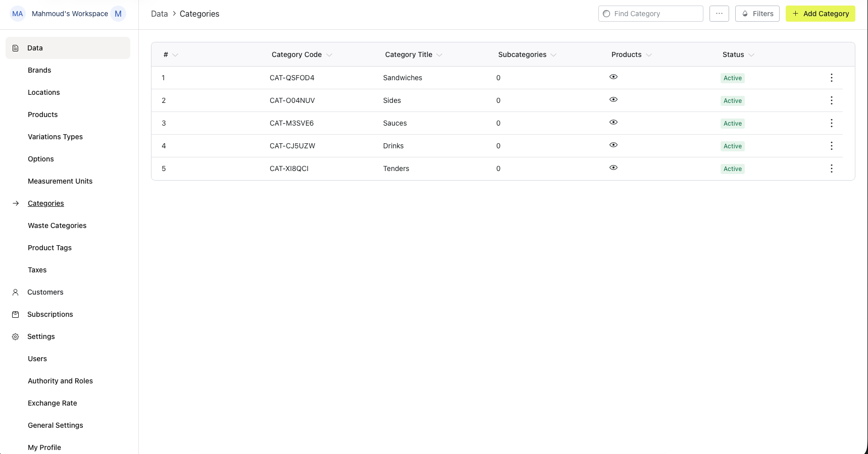The image size is (868, 454).
Task: Click Add Category button
Action: click(821, 14)
